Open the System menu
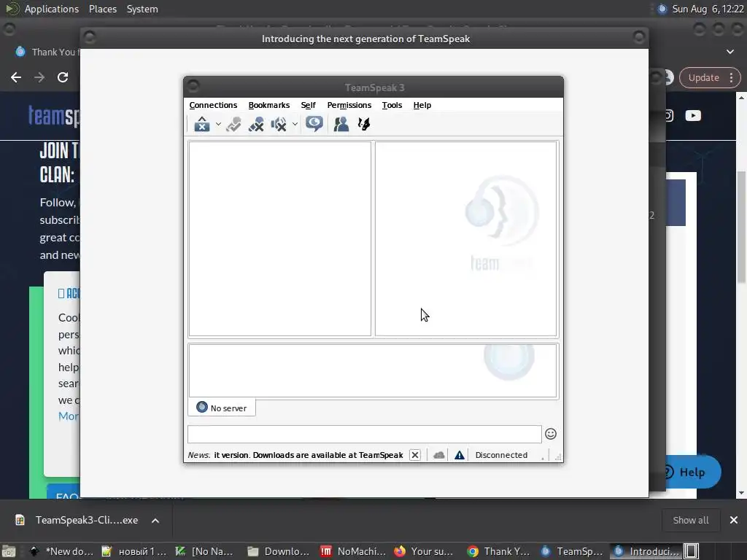Viewport: 747px width, 560px height. (x=142, y=9)
